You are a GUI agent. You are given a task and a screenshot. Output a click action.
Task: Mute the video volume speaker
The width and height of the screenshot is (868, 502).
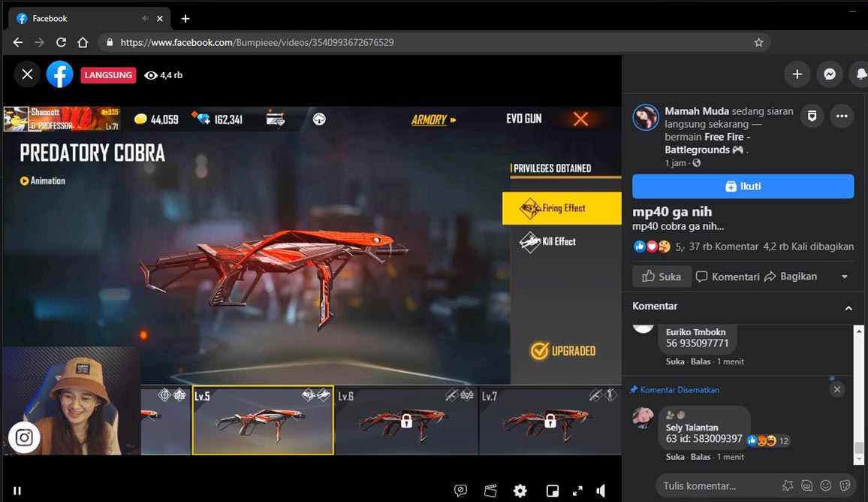[x=601, y=491]
